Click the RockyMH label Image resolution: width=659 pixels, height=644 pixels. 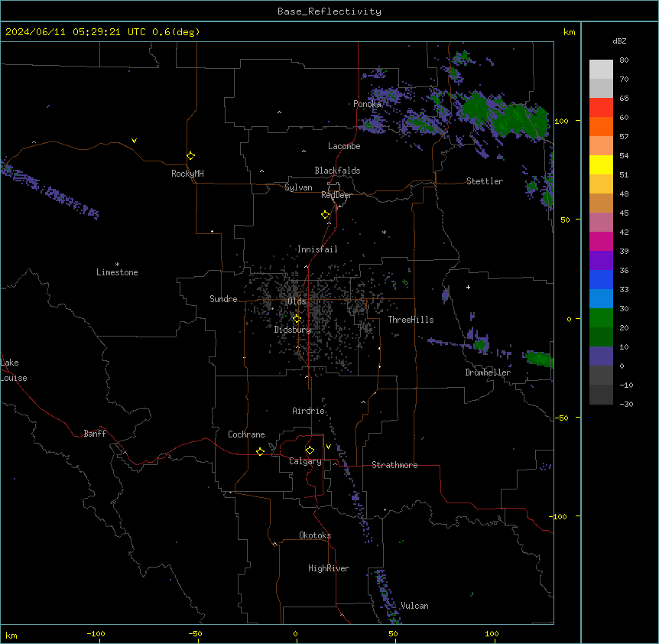click(x=187, y=174)
